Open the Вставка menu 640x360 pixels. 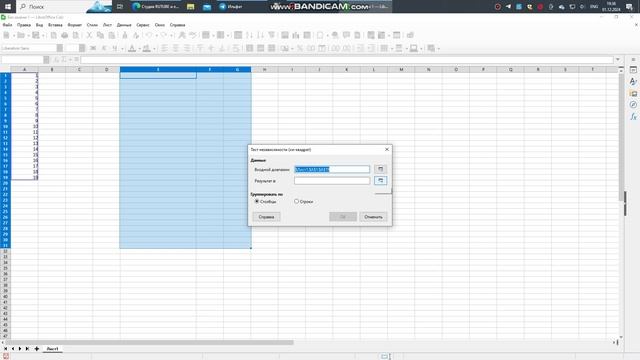(55, 25)
